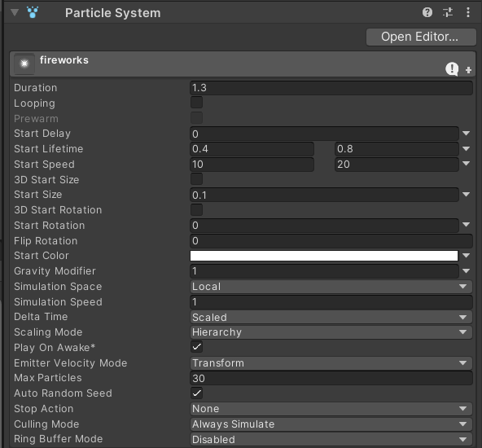
Task: Click the fireworks module header bar
Action: point(243,64)
